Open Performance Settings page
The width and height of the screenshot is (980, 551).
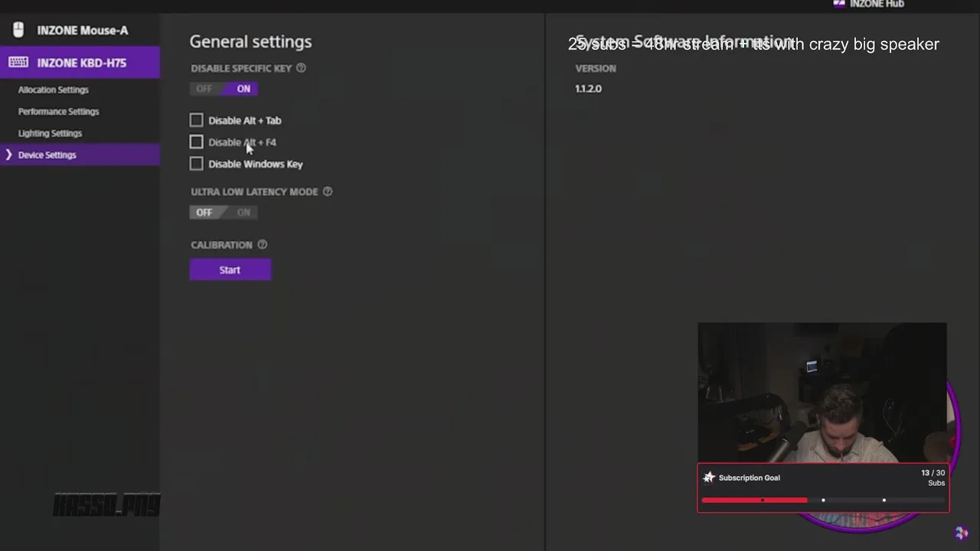pos(59,111)
